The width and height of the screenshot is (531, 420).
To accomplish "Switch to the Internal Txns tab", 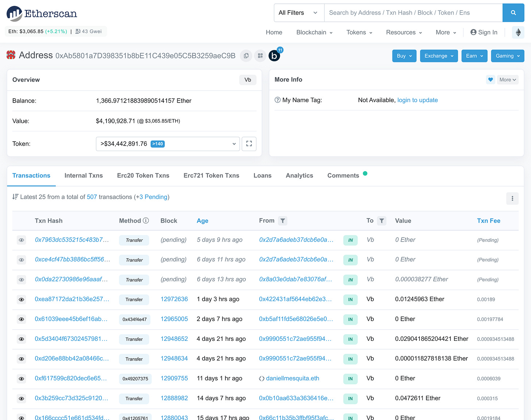I will tap(84, 176).
